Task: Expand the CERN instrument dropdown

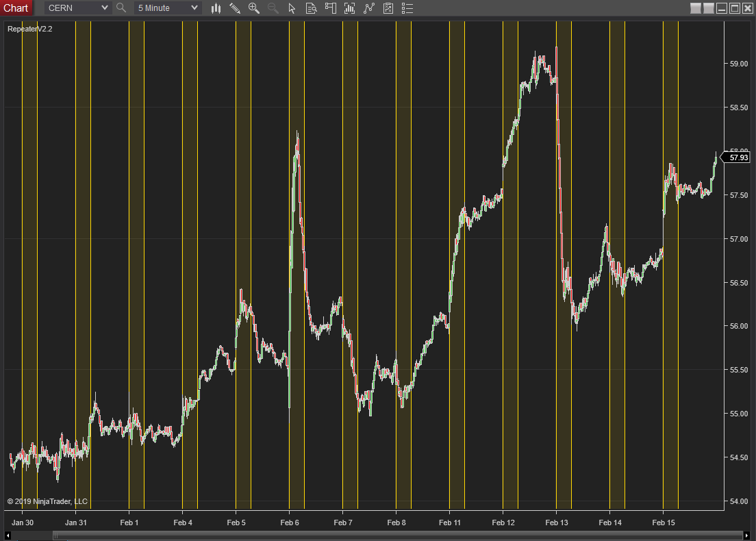Action: coord(77,8)
